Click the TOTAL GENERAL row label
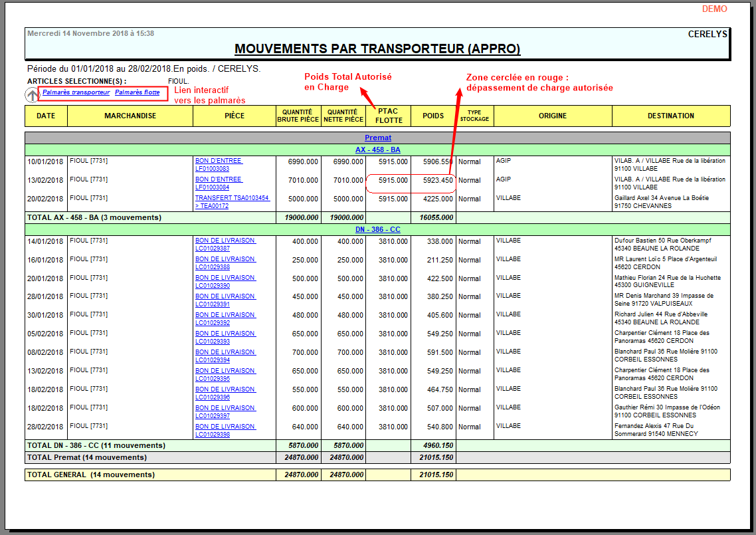The image size is (756, 535). coord(90,475)
